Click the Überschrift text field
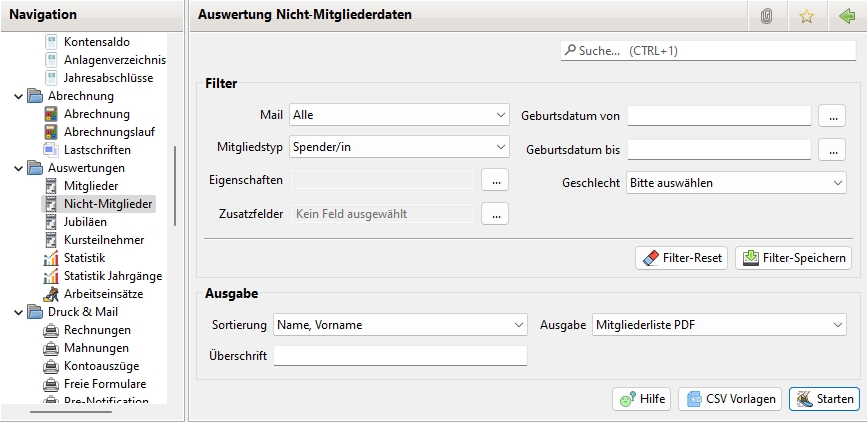Screen dimensions: 867x422 click(400, 356)
